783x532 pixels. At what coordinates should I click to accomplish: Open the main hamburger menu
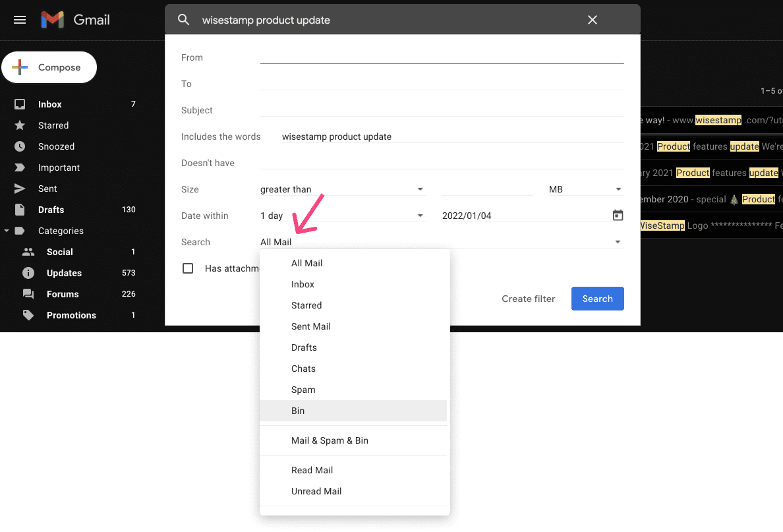[x=20, y=20]
